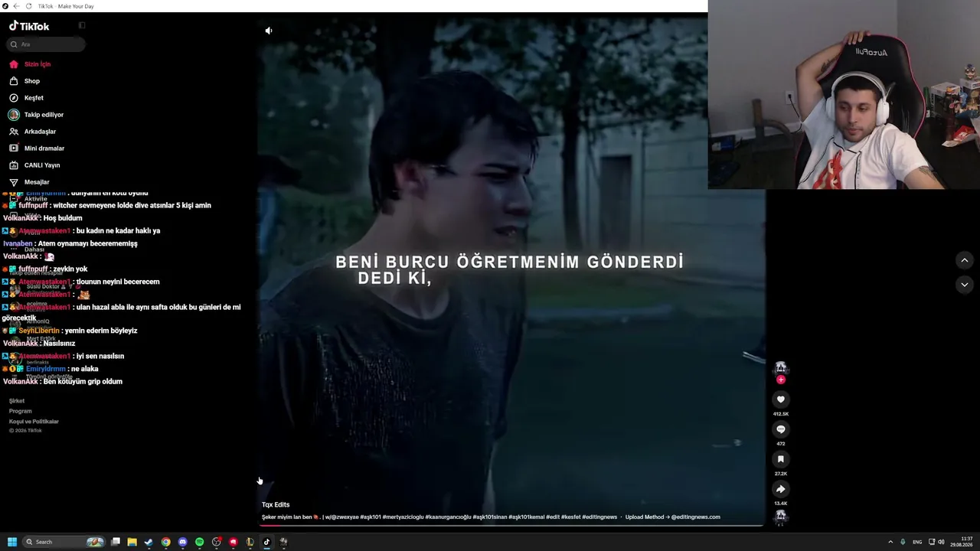This screenshot has height=551, width=980.
Task: Open the Program footer link
Action: click(x=21, y=411)
